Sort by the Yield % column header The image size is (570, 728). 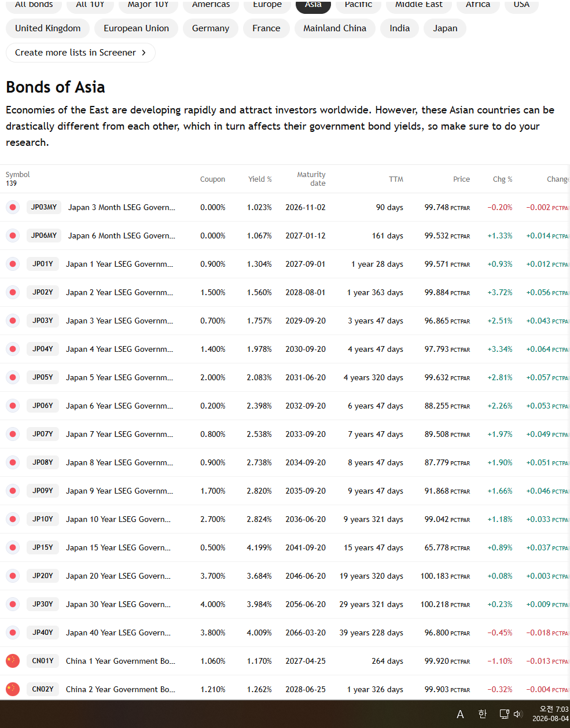point(260,179)
